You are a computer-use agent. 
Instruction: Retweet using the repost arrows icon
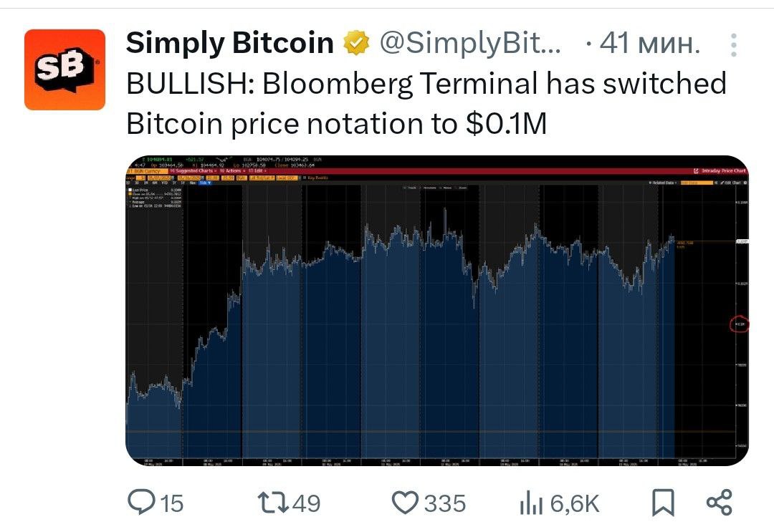point(273,502)
